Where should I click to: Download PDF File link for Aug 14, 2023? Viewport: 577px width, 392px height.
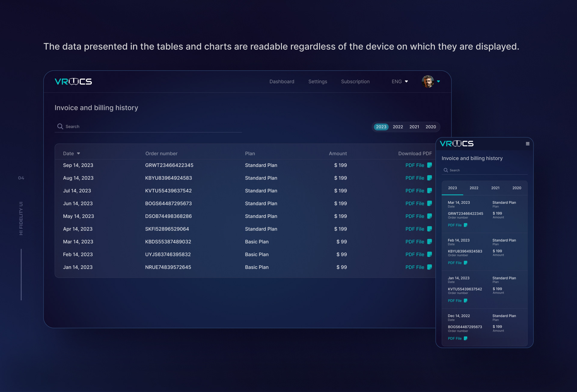415,178
